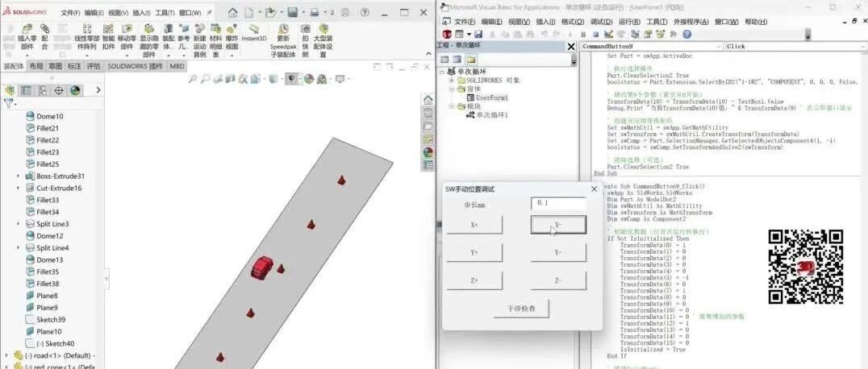Click the X+ button in dialog
Screen dimensions: 868x369
474,225
